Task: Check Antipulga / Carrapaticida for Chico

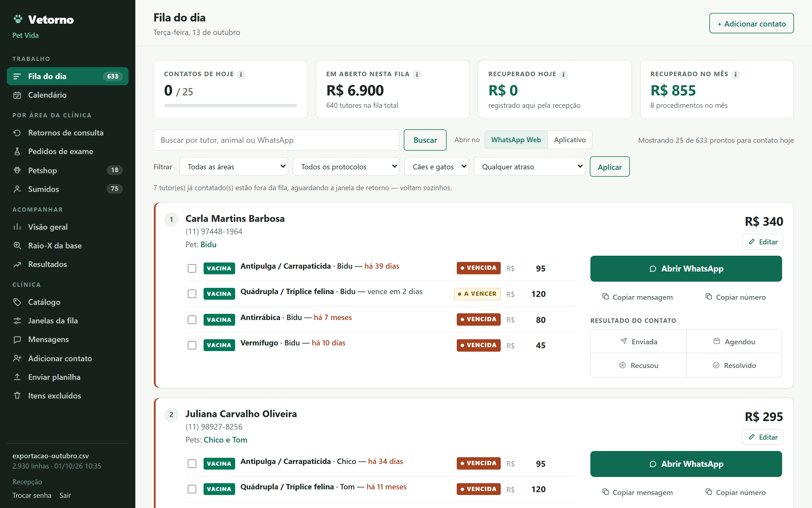Action: (192, 464)
